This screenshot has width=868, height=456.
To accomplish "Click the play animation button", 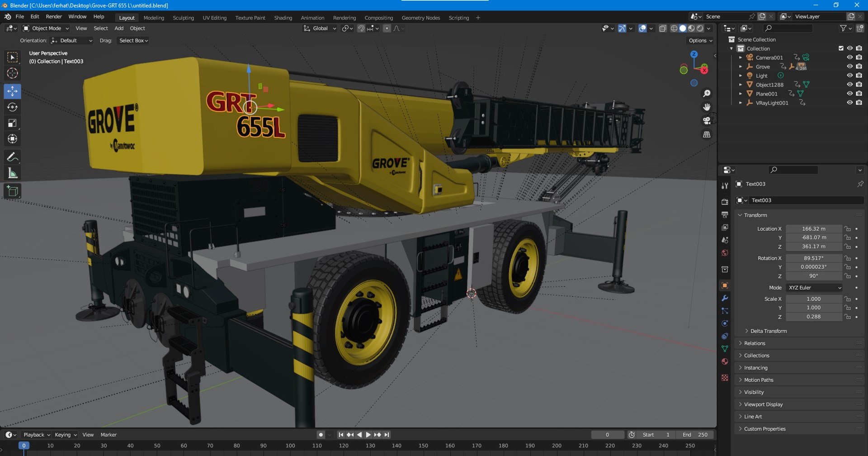I will (368, 435).
